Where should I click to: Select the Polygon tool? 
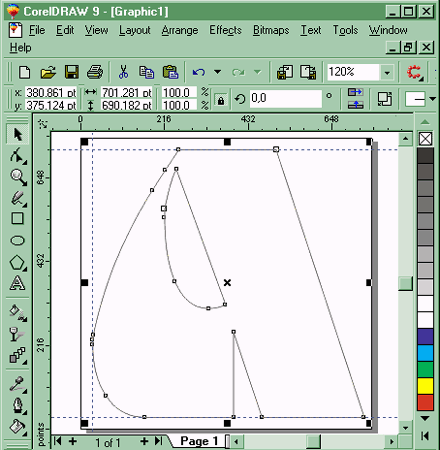click(17, 262)
